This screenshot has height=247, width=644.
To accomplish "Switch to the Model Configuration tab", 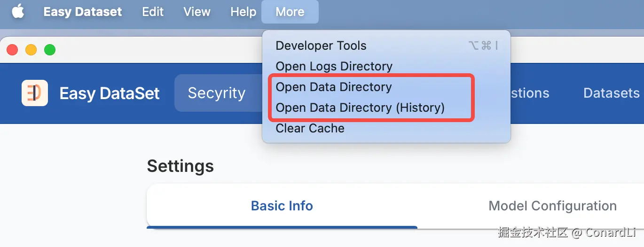I will [x=553, y=206].
